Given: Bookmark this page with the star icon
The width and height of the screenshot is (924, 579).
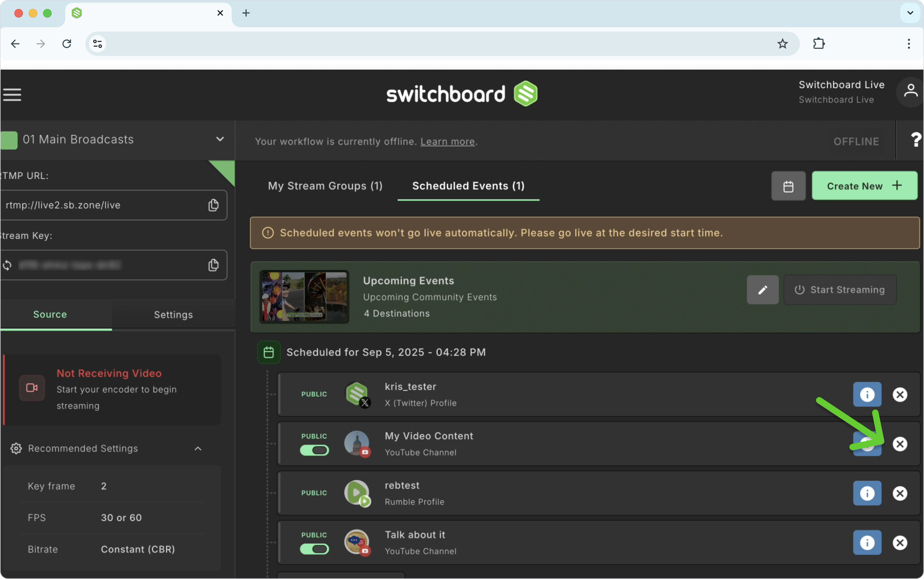Looking at the screenshot, I should [782, 44].
